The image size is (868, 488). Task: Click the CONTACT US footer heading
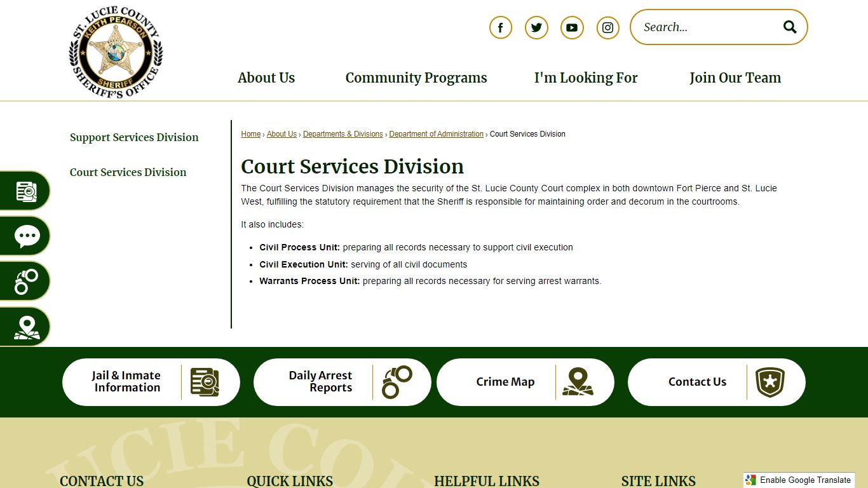[x=102, y=481]
